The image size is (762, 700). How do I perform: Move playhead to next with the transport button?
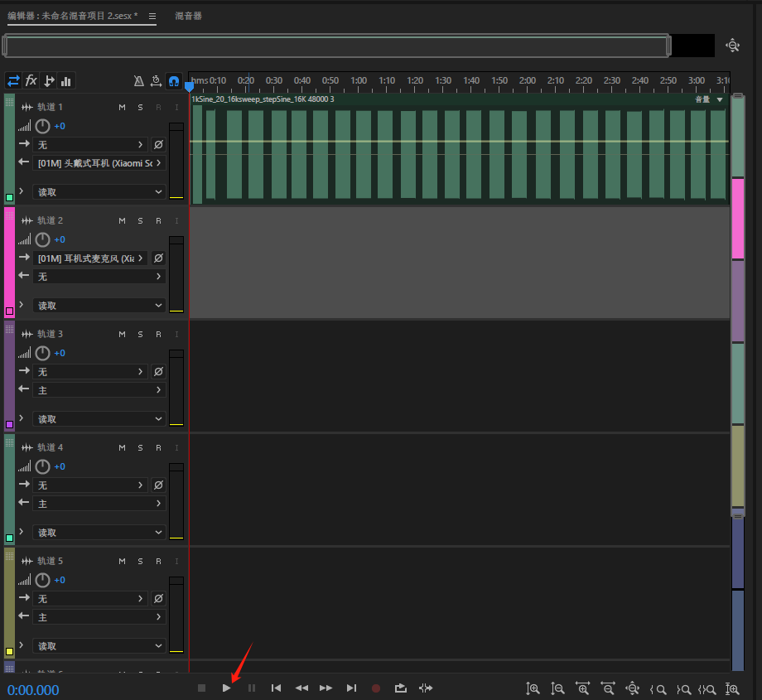[351, 688]
